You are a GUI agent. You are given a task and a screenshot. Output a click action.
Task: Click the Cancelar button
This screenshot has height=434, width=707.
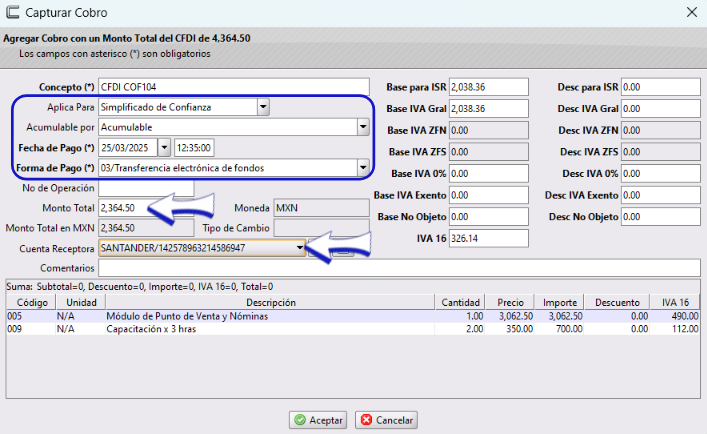click(386, 420)
